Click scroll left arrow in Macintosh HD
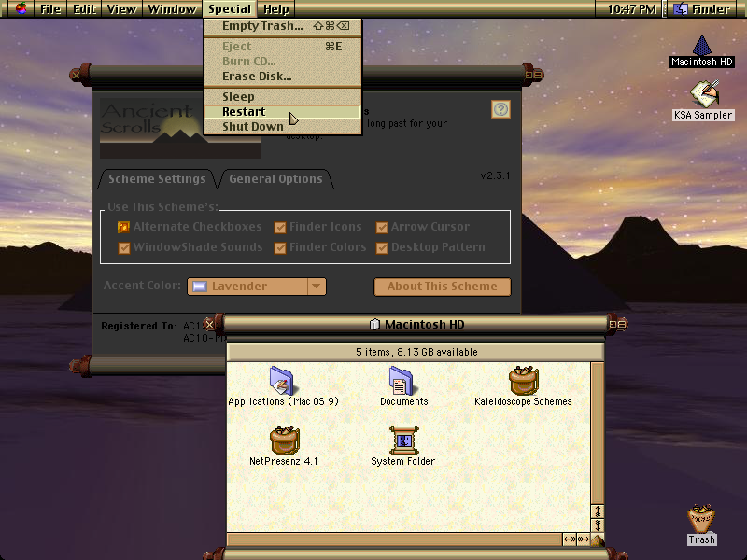The height and width of the screenshot is (560, 747). pos(570,539)
